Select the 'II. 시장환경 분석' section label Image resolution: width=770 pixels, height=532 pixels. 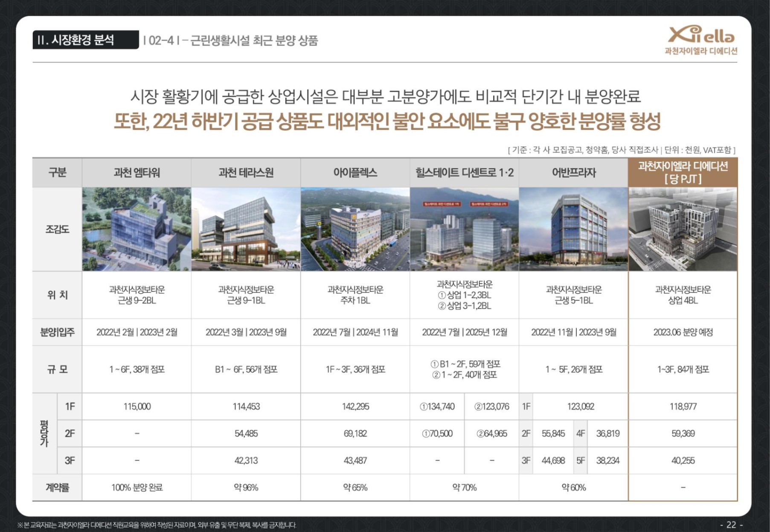[x=85, y=40]
